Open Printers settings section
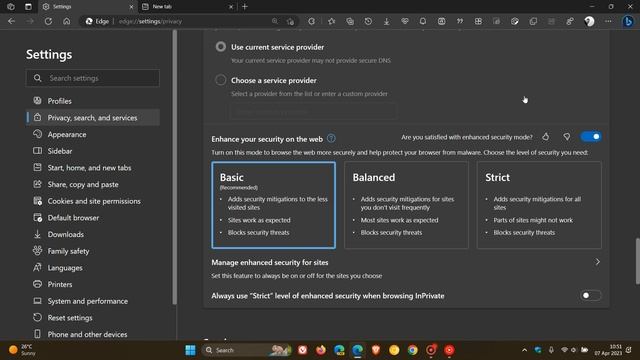 pyautogui.click(x=93, y=284)
